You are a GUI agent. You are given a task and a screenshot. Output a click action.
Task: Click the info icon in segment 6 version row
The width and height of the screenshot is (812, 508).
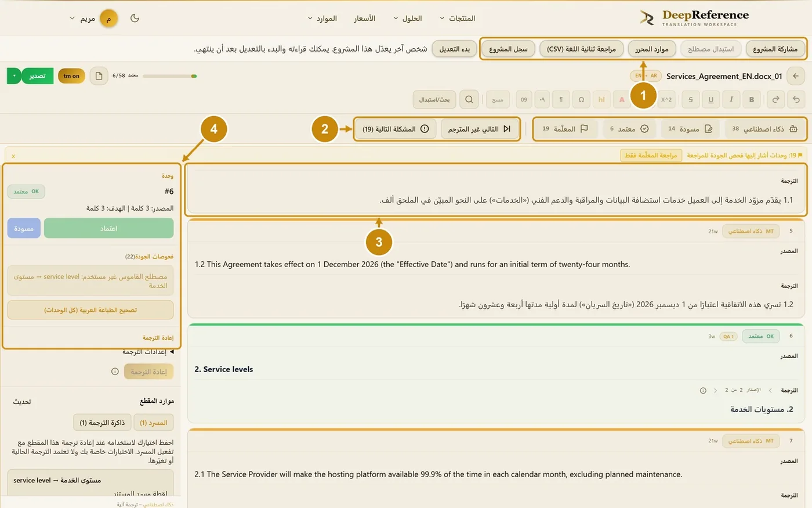703,391
